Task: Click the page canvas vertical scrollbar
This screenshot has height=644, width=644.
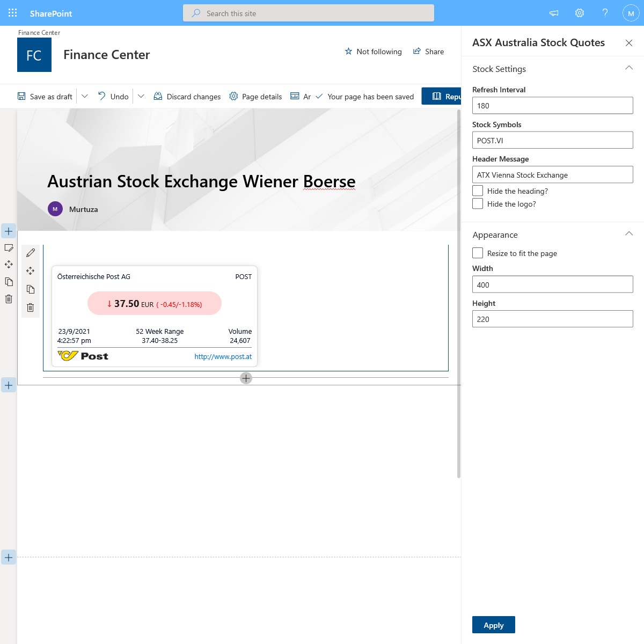Action: click(459, 294)
